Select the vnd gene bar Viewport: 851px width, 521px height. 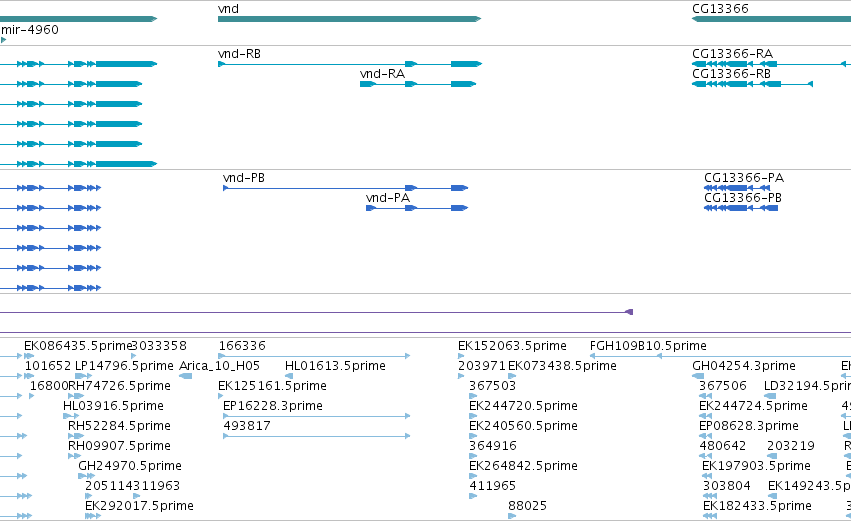click(x=350, y=19)
